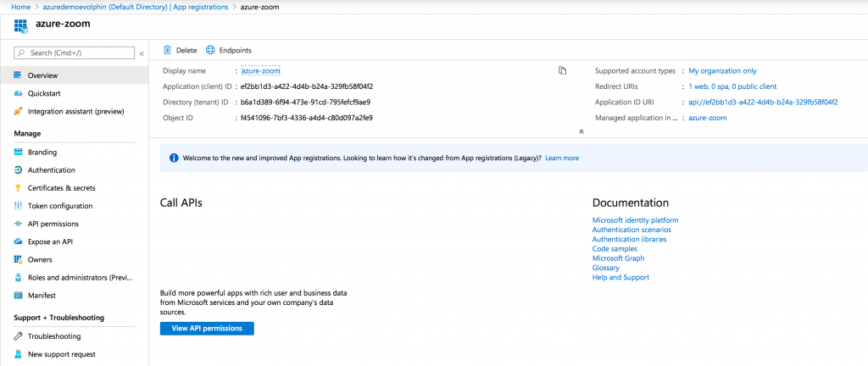
Task: Click the Overview grid icon
Action: 18,75
